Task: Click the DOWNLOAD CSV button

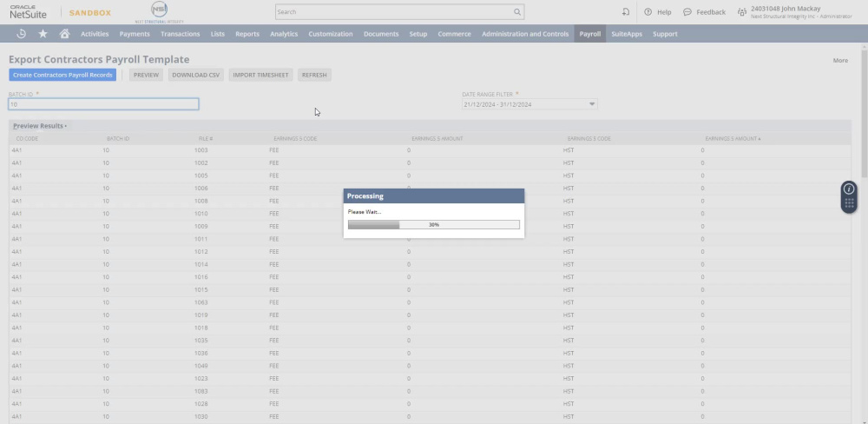Action: coord(196,75)
